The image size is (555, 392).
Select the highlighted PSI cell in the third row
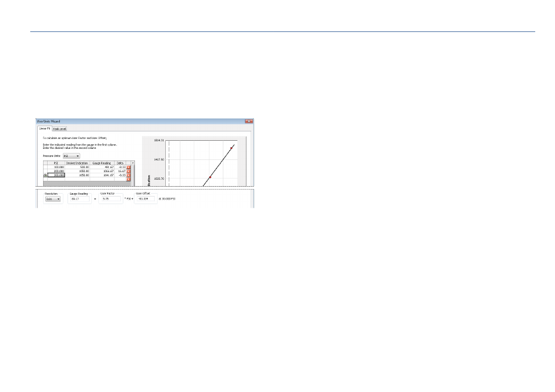(x=56, y=175)
